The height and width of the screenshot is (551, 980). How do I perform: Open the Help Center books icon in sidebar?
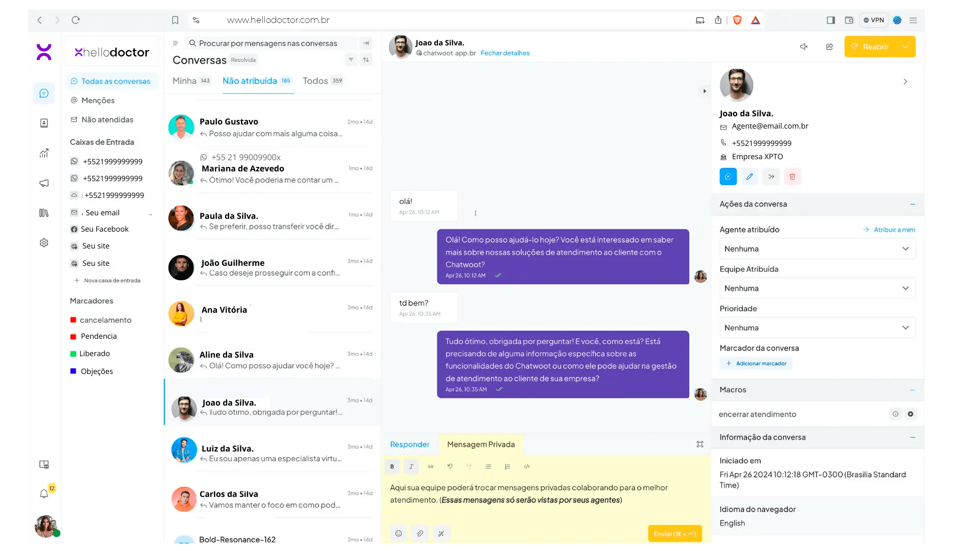pyautogui.click(x=44, y=213)
